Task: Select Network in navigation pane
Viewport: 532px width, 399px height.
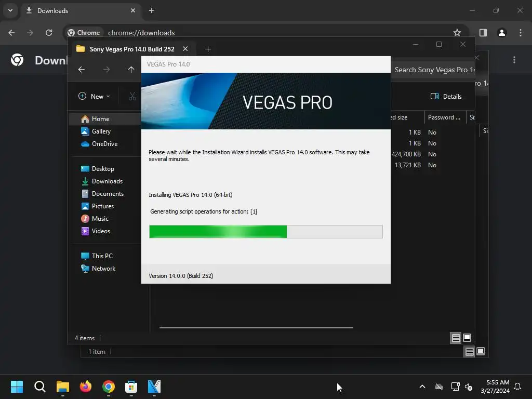Action: (x=103, y=269)
